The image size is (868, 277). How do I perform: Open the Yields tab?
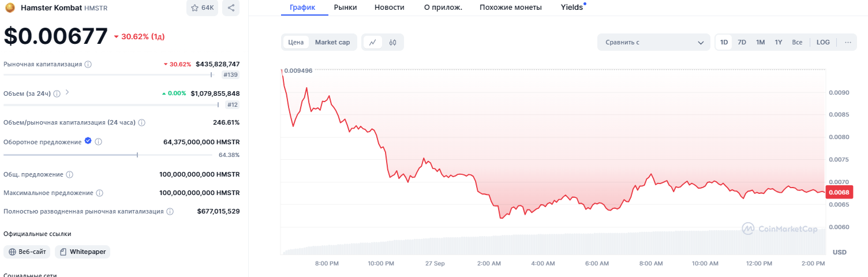click(572, 8)
